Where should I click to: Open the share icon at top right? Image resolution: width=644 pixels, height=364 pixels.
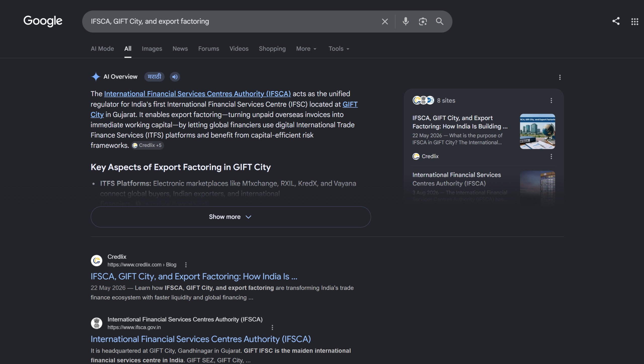[x=616, y=21]
